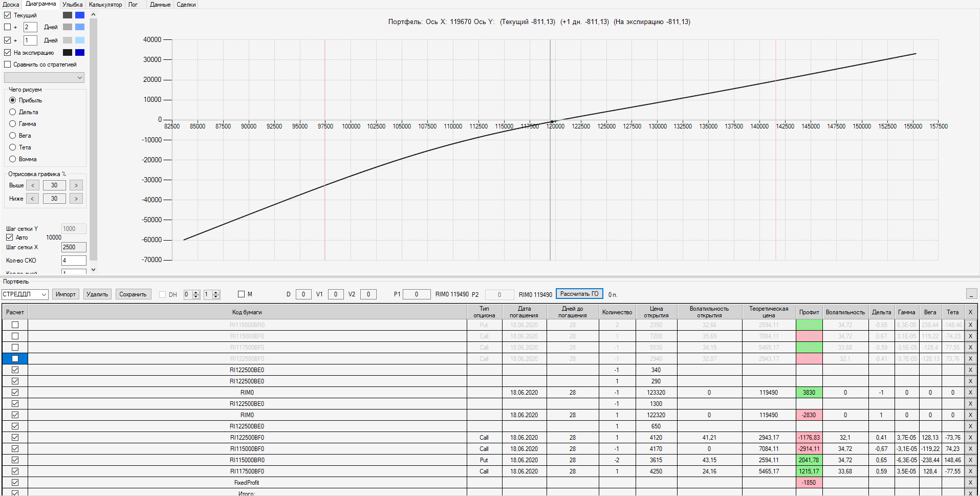Switch to the Лог tab

click(x=133, y=5)
